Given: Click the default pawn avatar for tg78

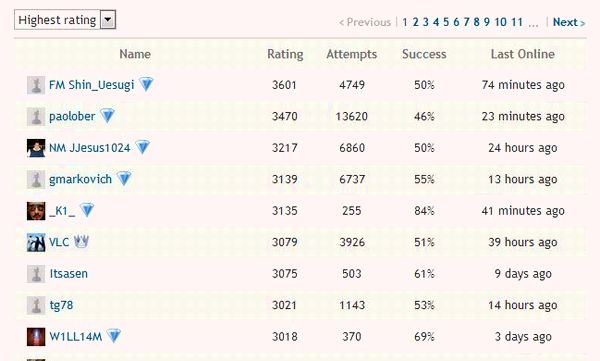Looking at the screenshot, I should [36, 305].
